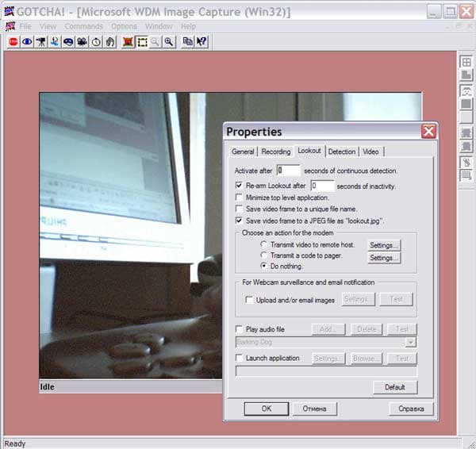476x449 pixels.
Task: Click the grayed-out magnifier toolbar icon
Action: point(155,41)
